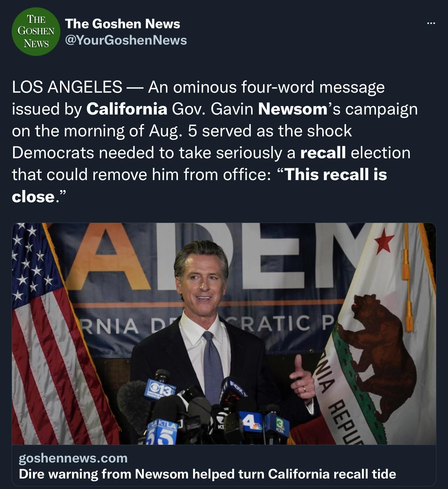Click the blue tie in the photo

tap(213, 367)
